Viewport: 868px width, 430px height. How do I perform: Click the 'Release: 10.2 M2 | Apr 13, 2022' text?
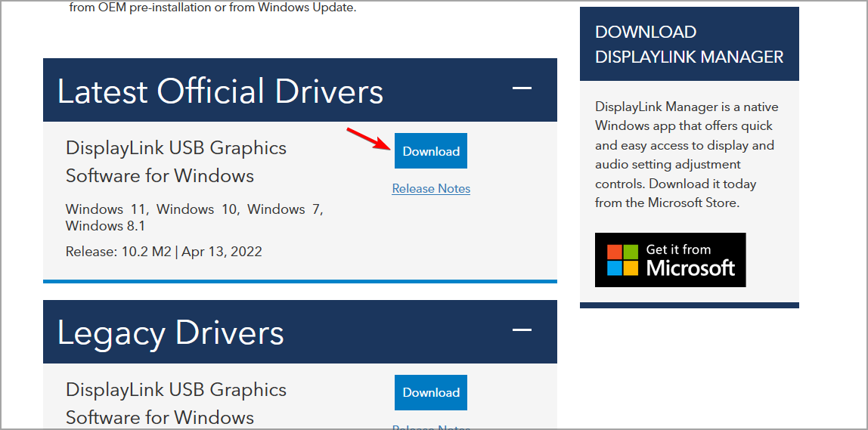(164, 252)
